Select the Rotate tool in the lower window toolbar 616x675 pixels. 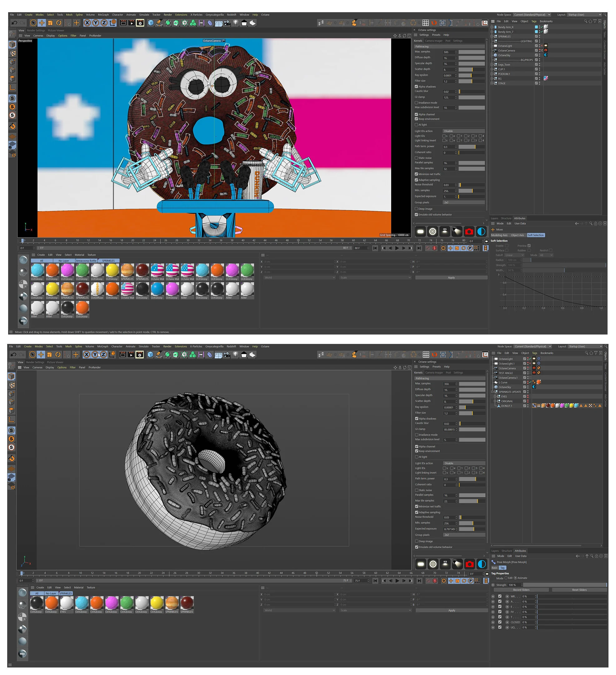[x=58, y=355]
